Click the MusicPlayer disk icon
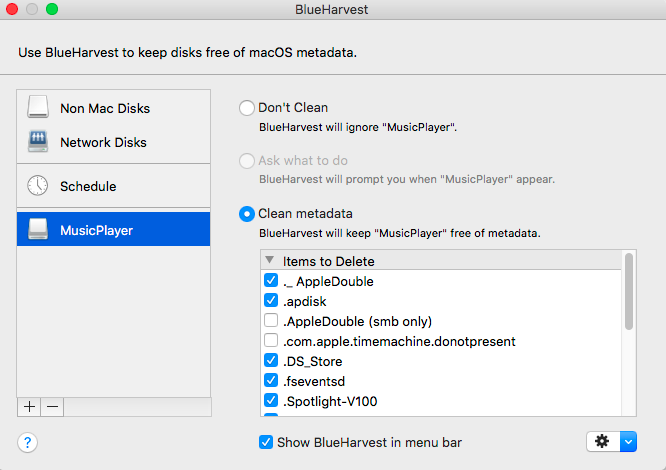Viewport: 666px width, 470px height. tap(38, 229)
